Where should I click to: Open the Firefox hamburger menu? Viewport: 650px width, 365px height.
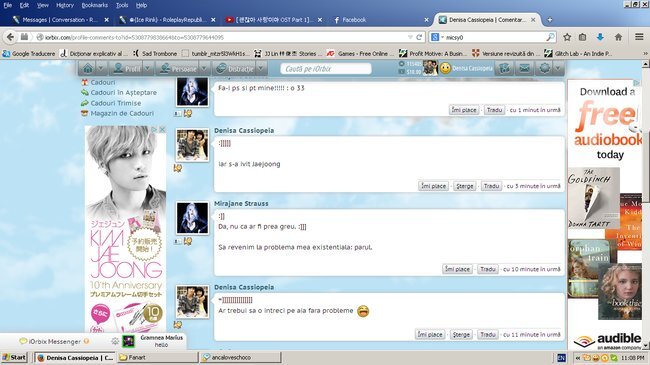[x=639, y=37]
